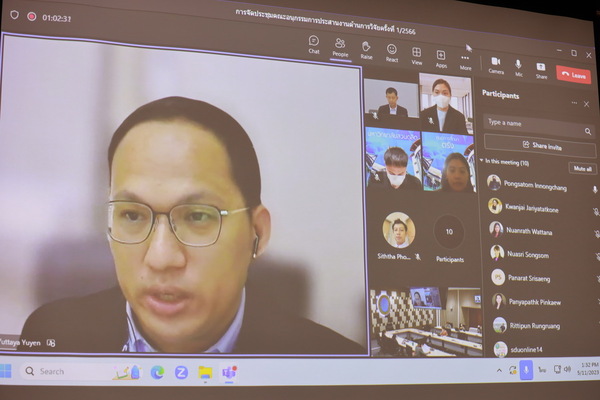Click Kwanjai Jariyatatkone's muted mic icon
Image resolution: width=600 pixels, height=400 pixels.
pos(596,212)
